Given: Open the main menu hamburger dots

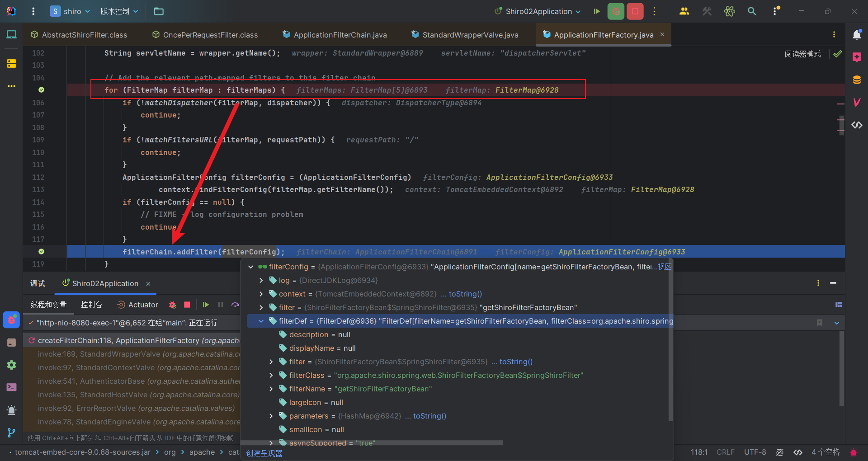Looking at the screenshot, I should click(x=33, y=11).
